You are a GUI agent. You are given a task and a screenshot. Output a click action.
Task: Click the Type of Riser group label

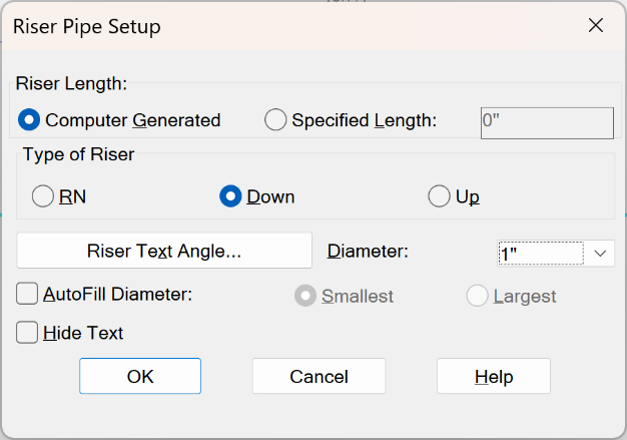click(x=78, y=154)
